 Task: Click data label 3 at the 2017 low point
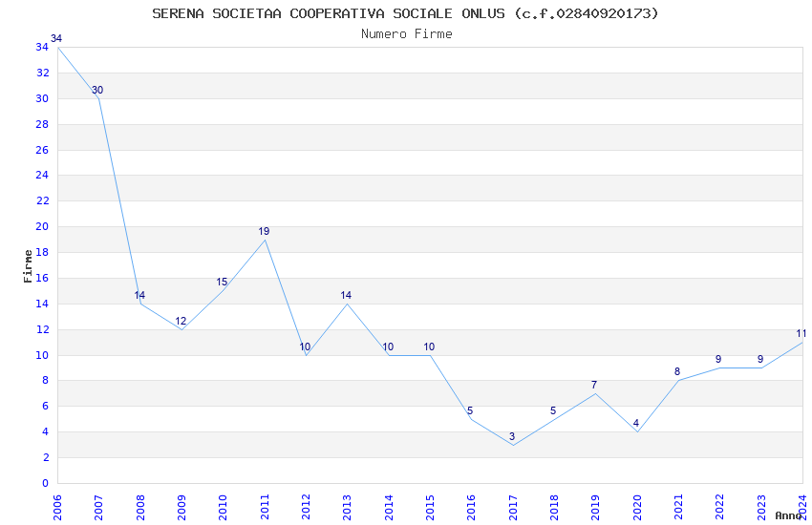coord(512,436)
